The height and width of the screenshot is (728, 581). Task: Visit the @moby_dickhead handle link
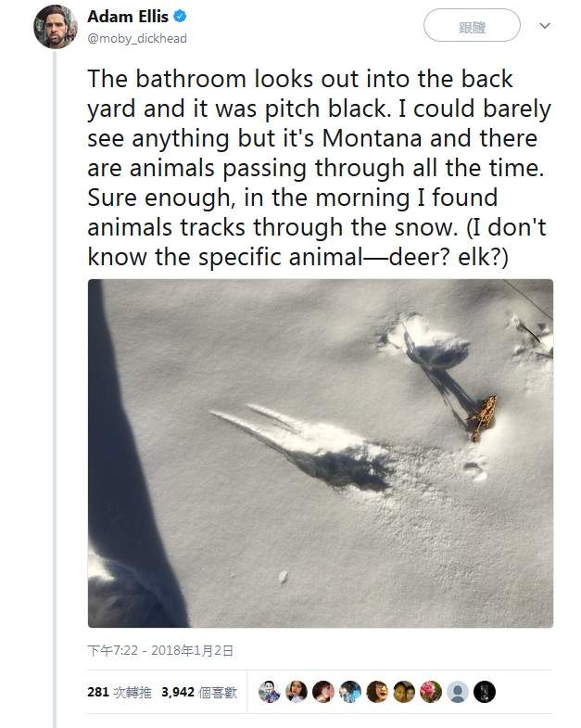(x=137, y=39)
